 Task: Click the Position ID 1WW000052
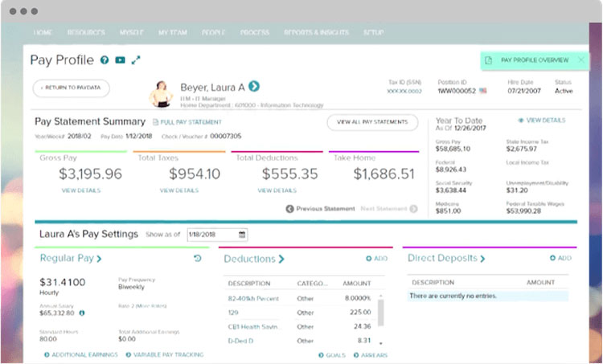[x=457, y=91]
